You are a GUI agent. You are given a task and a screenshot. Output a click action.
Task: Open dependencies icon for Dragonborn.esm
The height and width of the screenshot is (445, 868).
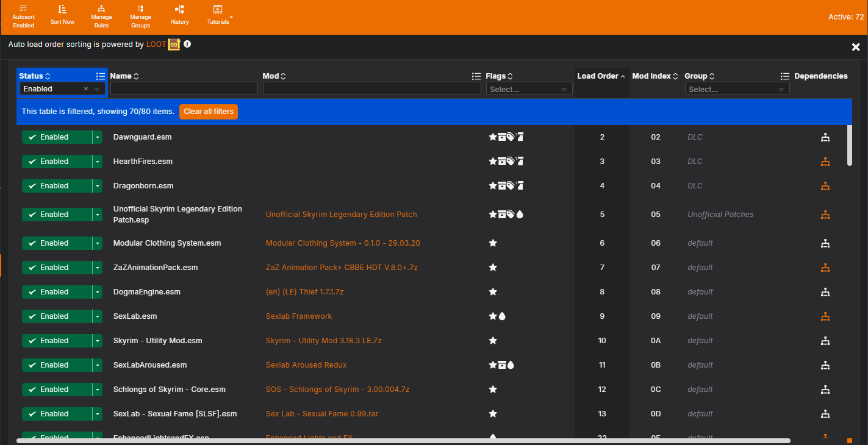[x=825, y=186]
